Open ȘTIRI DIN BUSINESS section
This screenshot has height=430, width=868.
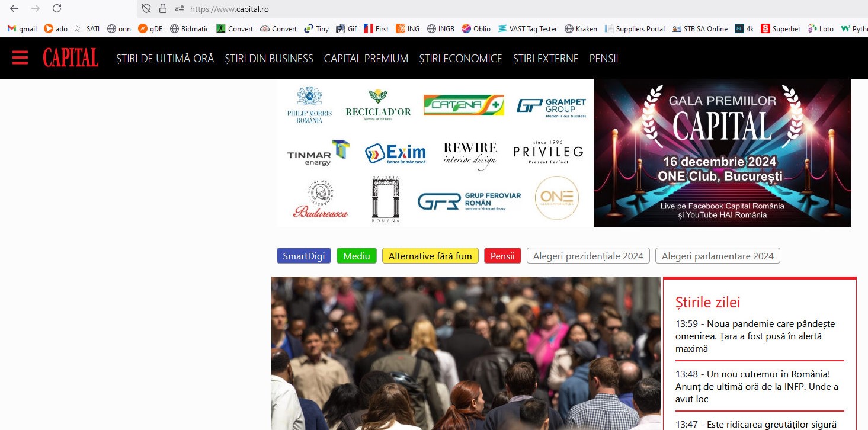point(269,59)
